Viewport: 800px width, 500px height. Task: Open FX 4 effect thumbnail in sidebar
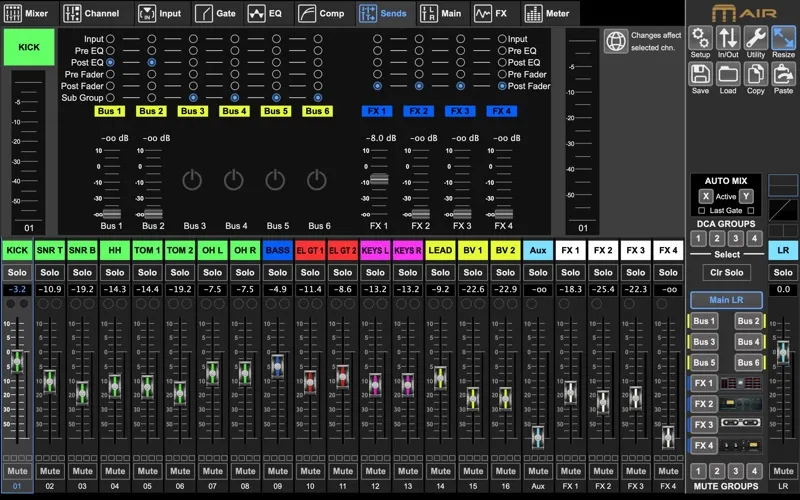pos(740,445)
